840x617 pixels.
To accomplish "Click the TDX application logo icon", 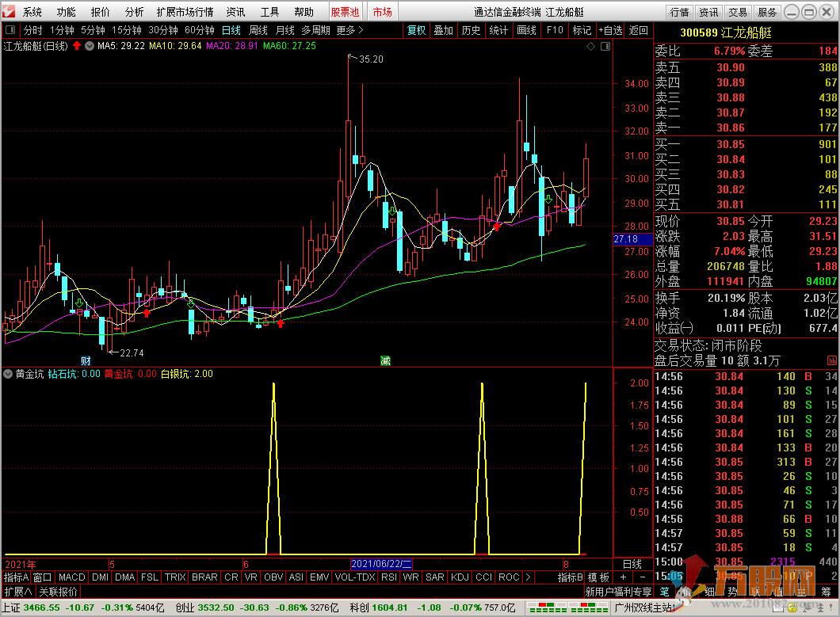I will (9, 11).
